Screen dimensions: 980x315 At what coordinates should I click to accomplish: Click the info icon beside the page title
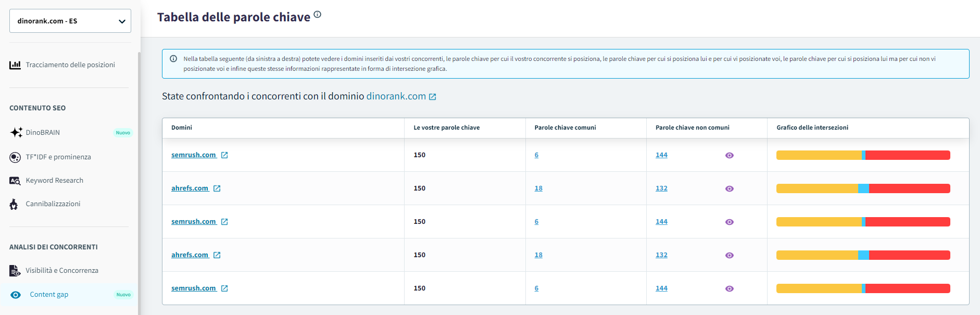pos(317,15)
